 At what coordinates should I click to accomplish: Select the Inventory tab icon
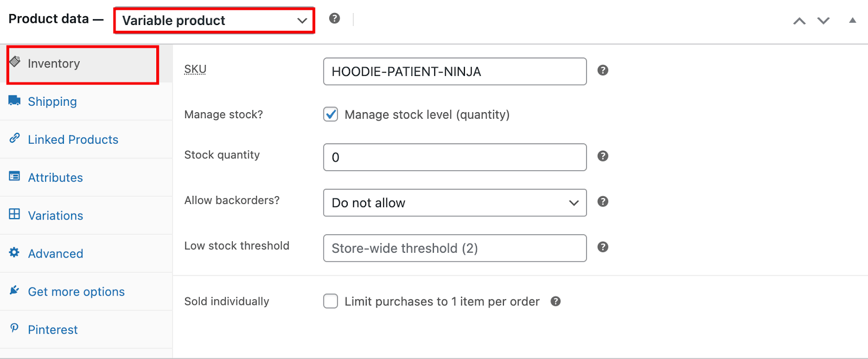(15, 63)
